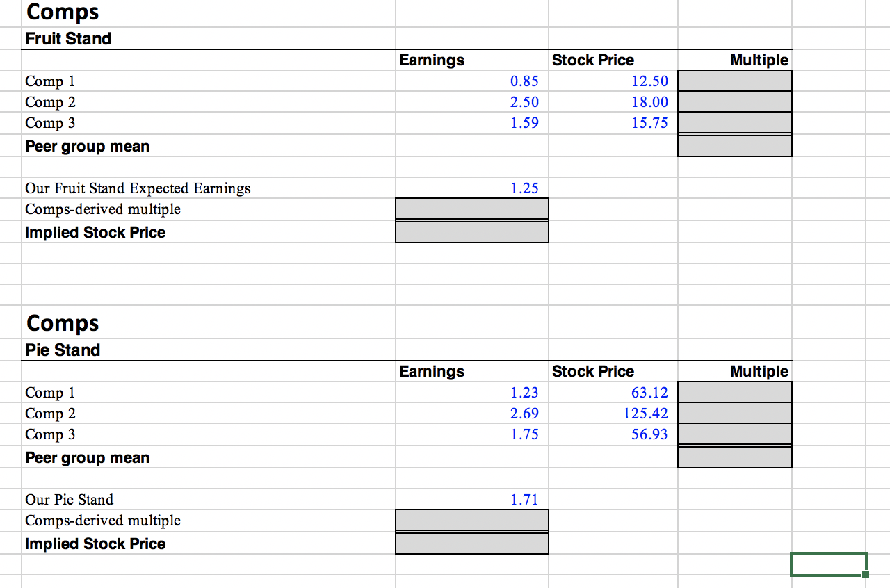Select the Peer group mean multiple cell
This screenshot has width=890, height=588.
click(734, 145)
